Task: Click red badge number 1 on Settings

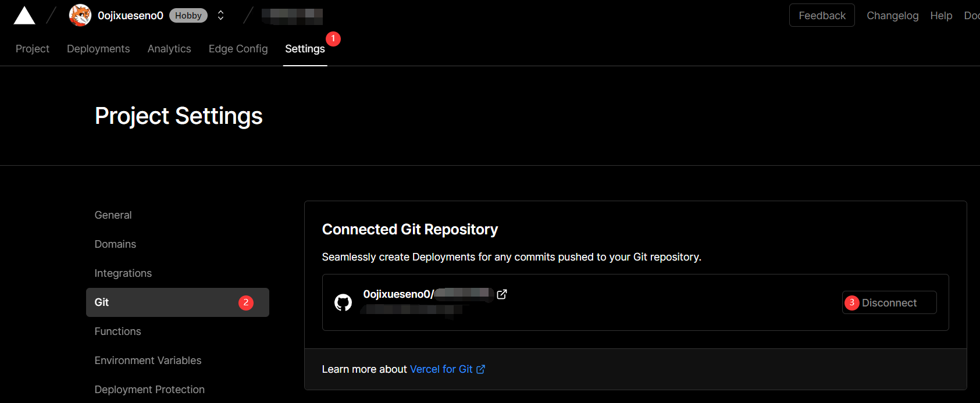Action: [x=333, y=38]
